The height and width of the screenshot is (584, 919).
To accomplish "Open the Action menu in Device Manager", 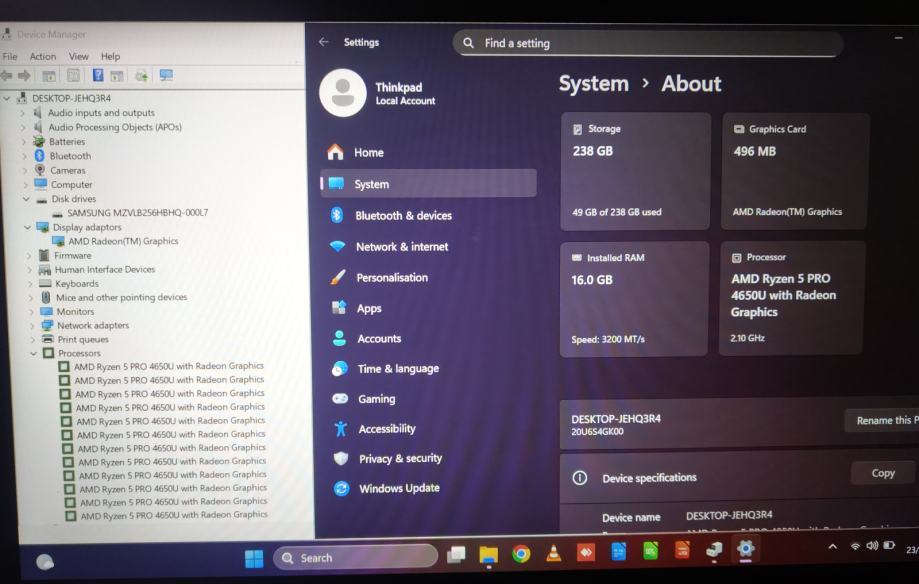I will (43, 56).
